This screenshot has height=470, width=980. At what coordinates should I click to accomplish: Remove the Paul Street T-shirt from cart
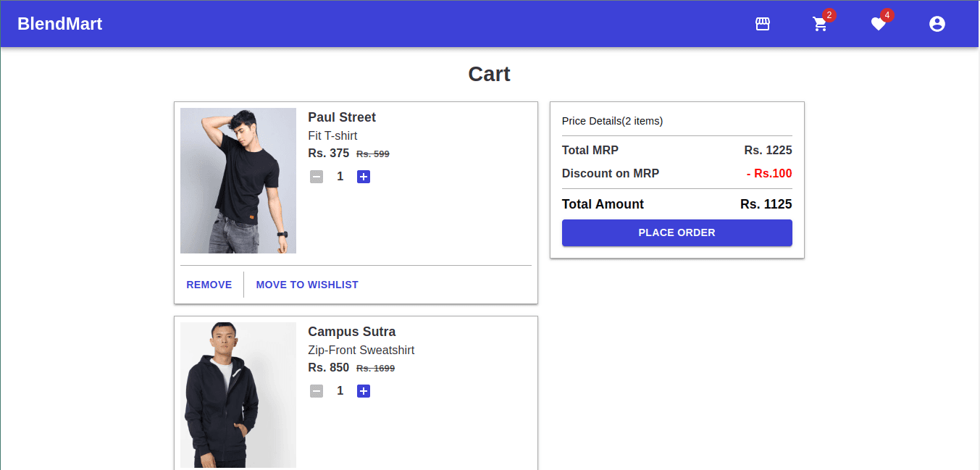coord(209,285)
